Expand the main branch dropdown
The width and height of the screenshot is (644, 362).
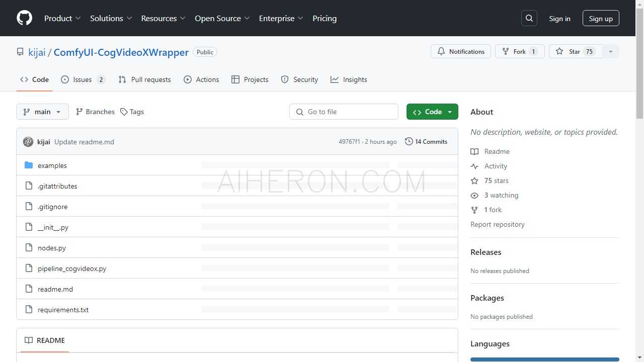[x=42, y=112]
